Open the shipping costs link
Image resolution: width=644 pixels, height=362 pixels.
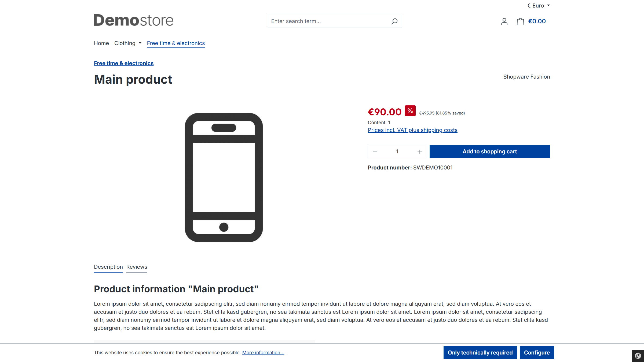point(412,130)
